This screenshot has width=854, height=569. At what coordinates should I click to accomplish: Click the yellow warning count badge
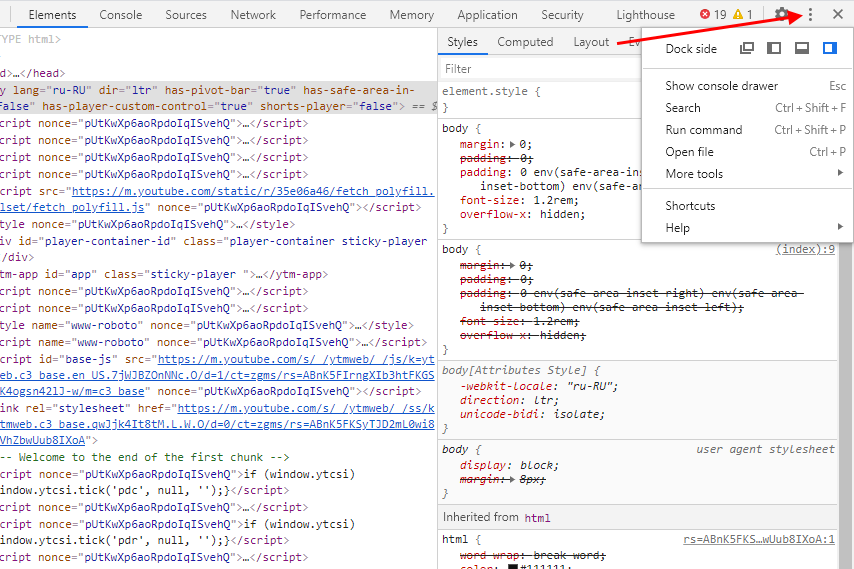click(742, 14)
